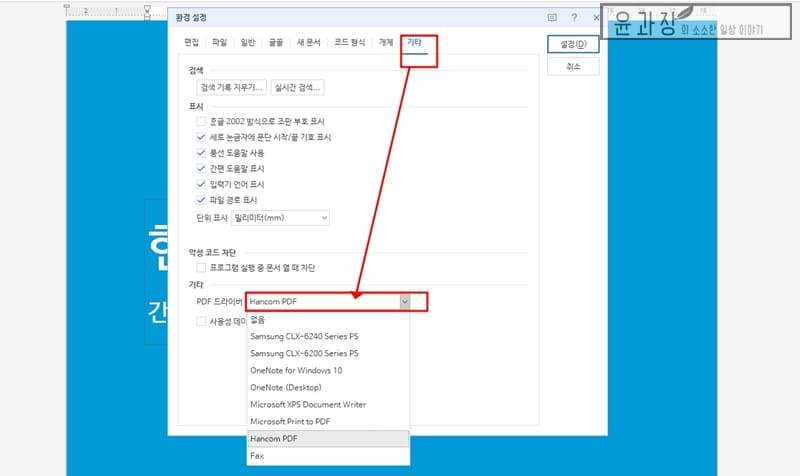Click the help question mark icon

[x=574, y=18]
